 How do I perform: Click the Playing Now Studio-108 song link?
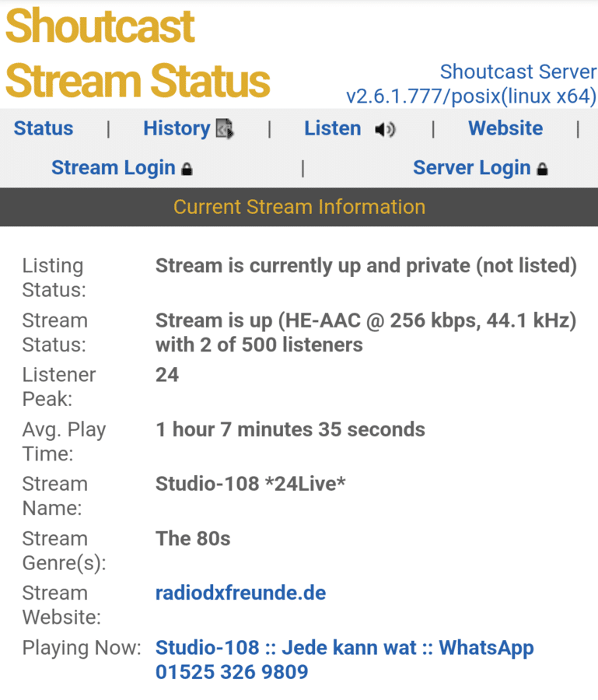coord(344,659)
